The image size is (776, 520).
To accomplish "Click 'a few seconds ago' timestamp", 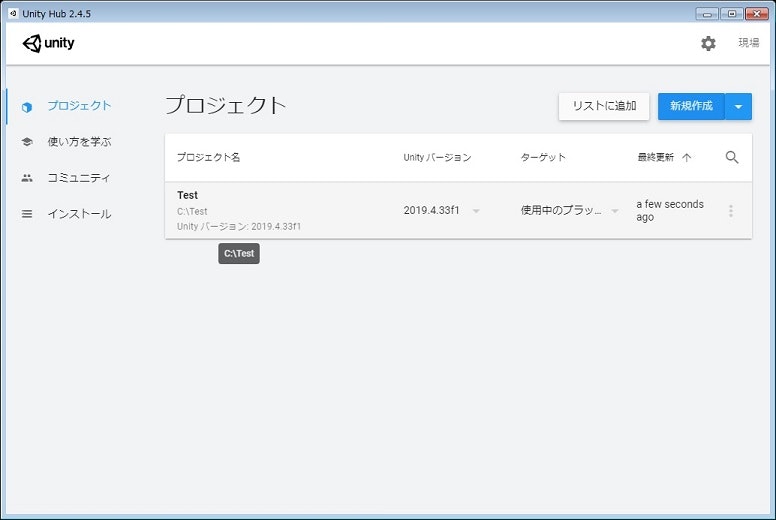I will click(670, 211).
